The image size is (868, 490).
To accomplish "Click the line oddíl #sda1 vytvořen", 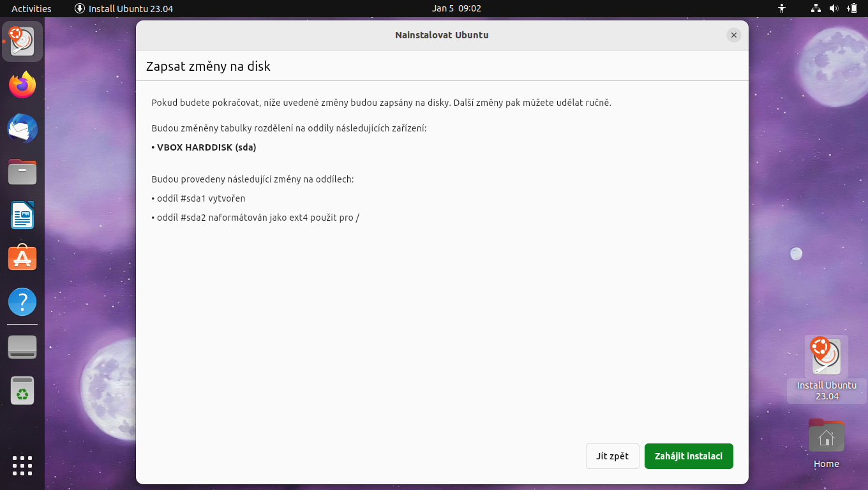I will [198, 198].
